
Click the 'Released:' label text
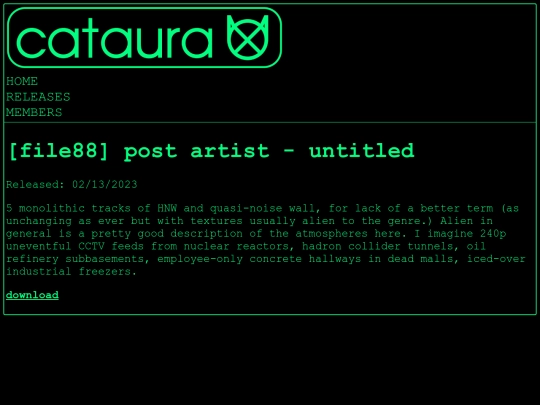tap(35, 185)
